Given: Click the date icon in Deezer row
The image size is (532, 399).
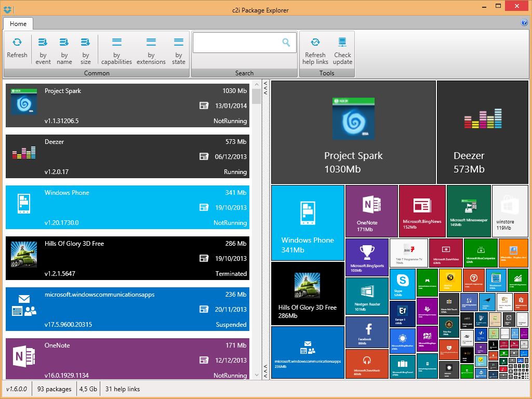Looking at the screenshot, I should [204, 156].
